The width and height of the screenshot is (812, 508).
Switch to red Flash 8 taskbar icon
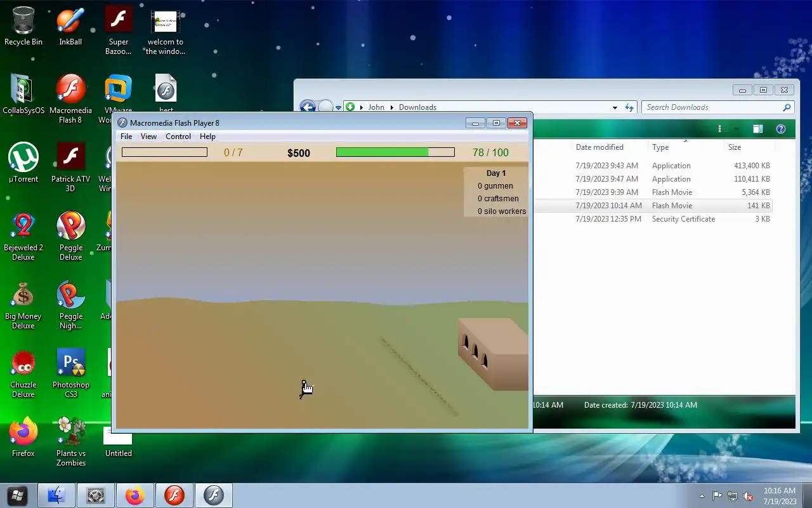click(x=174, y=495)
